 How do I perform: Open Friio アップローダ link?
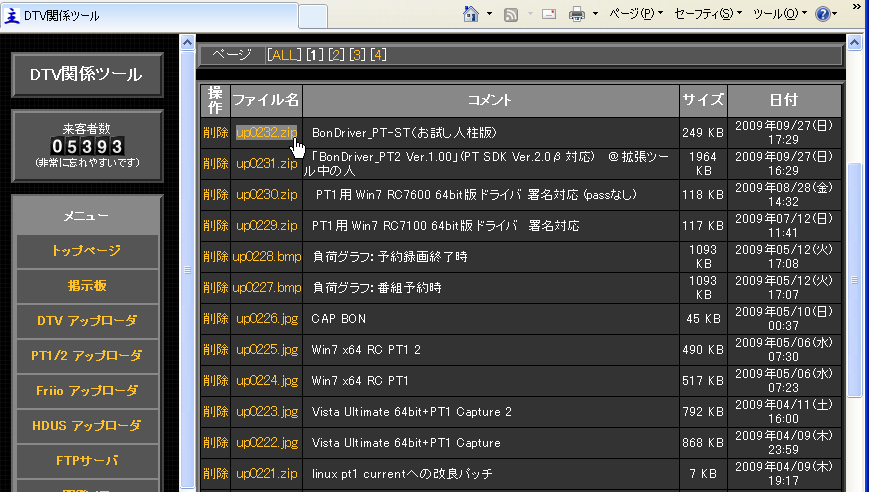click(87, 391)
